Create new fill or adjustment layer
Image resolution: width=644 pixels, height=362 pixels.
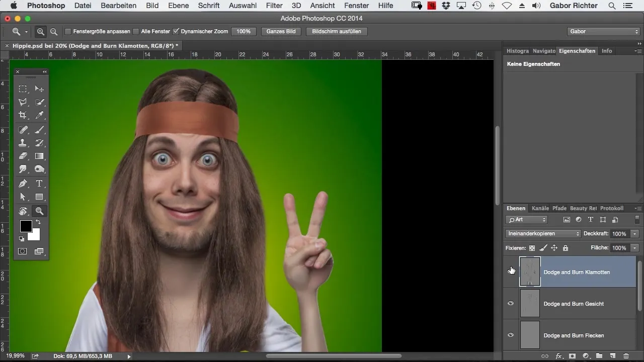pyautogui.click(x=586, y=356)
